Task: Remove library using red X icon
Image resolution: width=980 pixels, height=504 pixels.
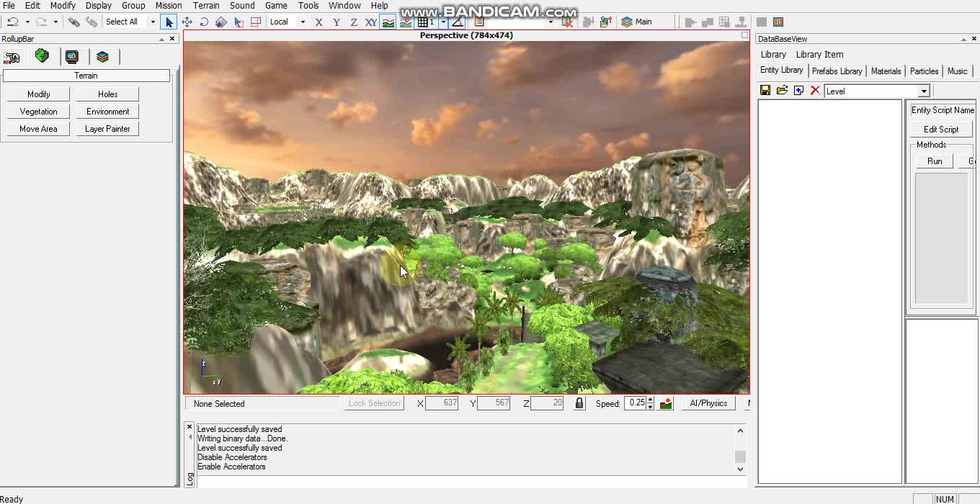Action: click(815, 90)
